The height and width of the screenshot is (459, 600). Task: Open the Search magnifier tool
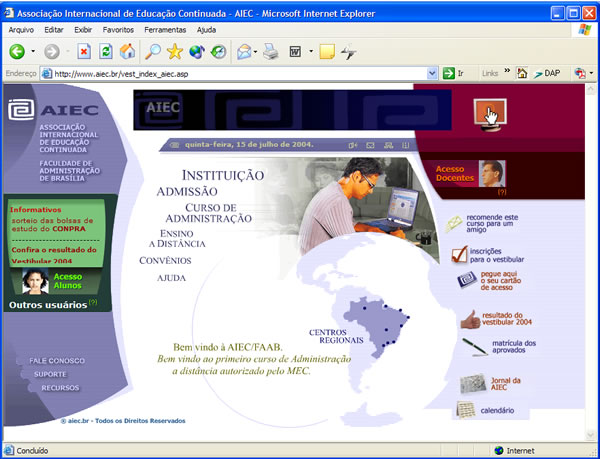click(153, 52)
